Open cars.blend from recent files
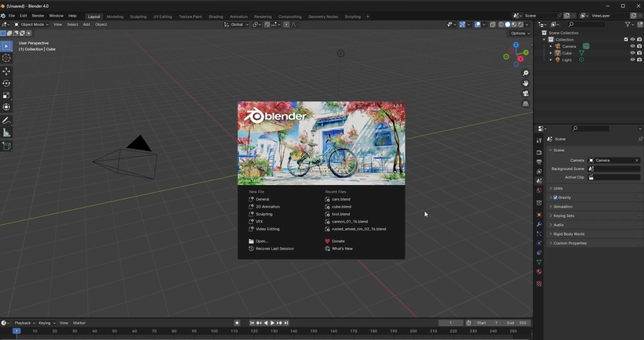 340,199
